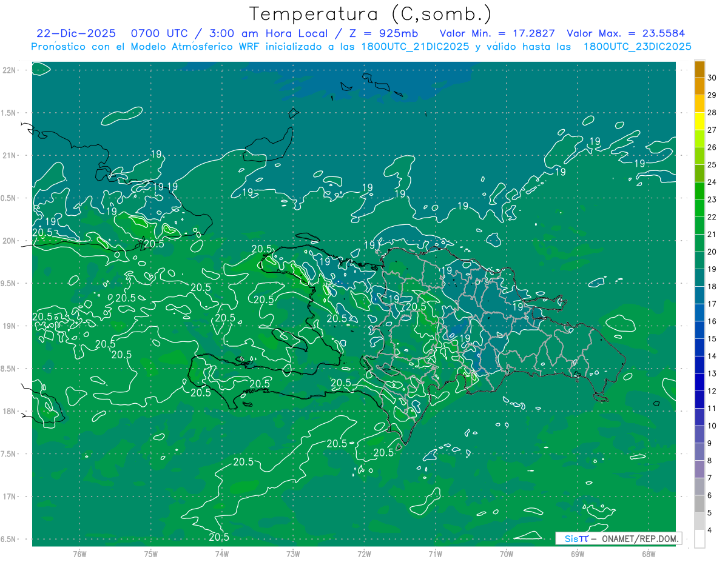The width and height of the screenshot is (728, 562).
Task: Click the teal swatch between 18 and 19
Action: tap(699, 278)
